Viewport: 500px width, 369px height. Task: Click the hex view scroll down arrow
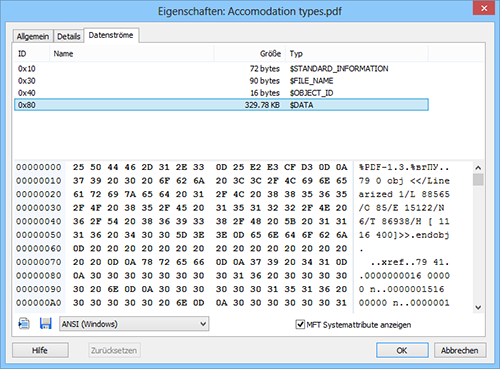click(478, 307)
